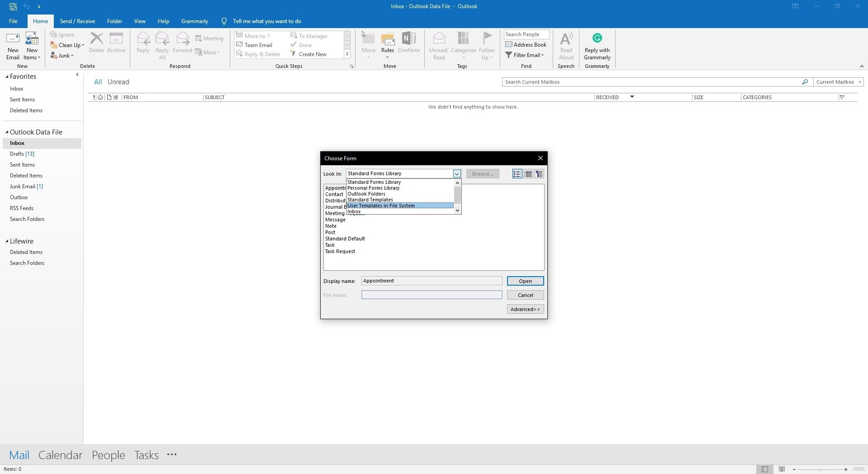The image size is (868, 474).
Task: Click the Tell me lightbulb icon
Action: 224,21
